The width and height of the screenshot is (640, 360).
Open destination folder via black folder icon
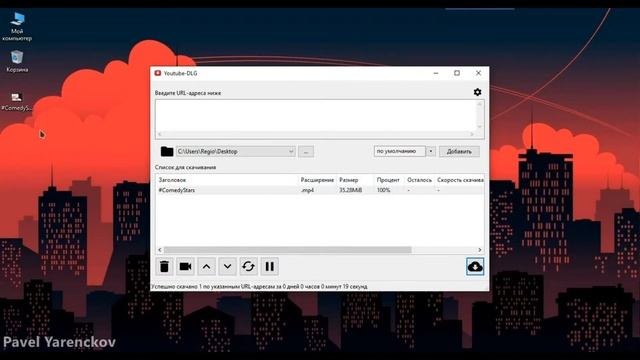(167, 151)
